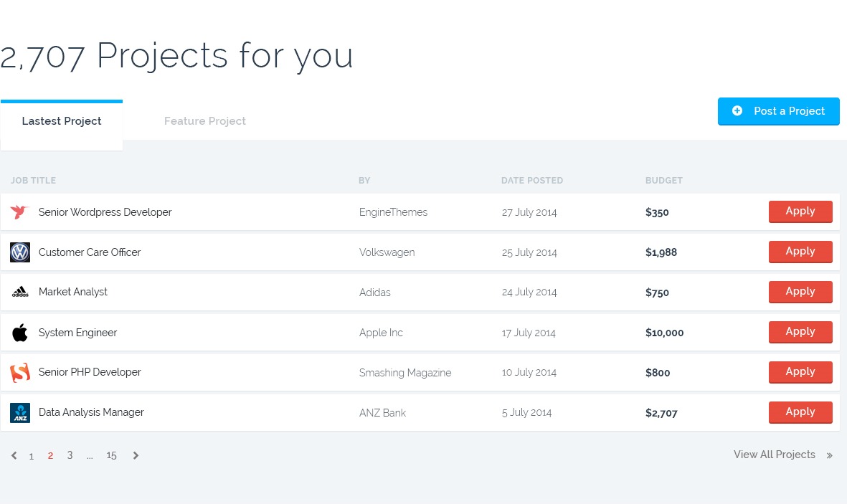Apply to the System Engineer job
The height and width of the screenshot is (504, 847).
tap(800, 332)
